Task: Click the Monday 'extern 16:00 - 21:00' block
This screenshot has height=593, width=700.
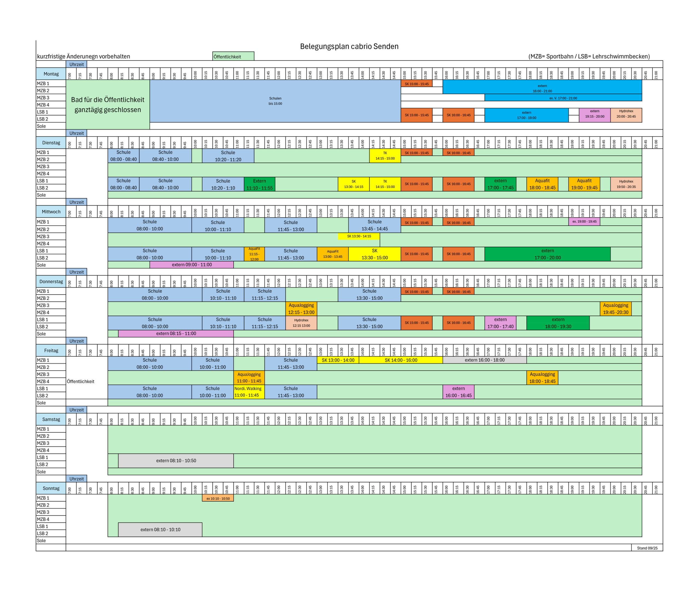Action: (x=542, y=87)
